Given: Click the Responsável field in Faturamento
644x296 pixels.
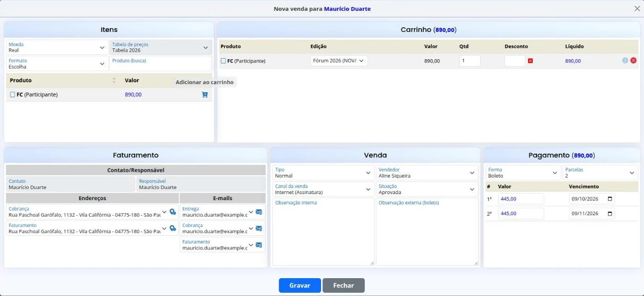Looking at the screenshot, I should (201, 184).
